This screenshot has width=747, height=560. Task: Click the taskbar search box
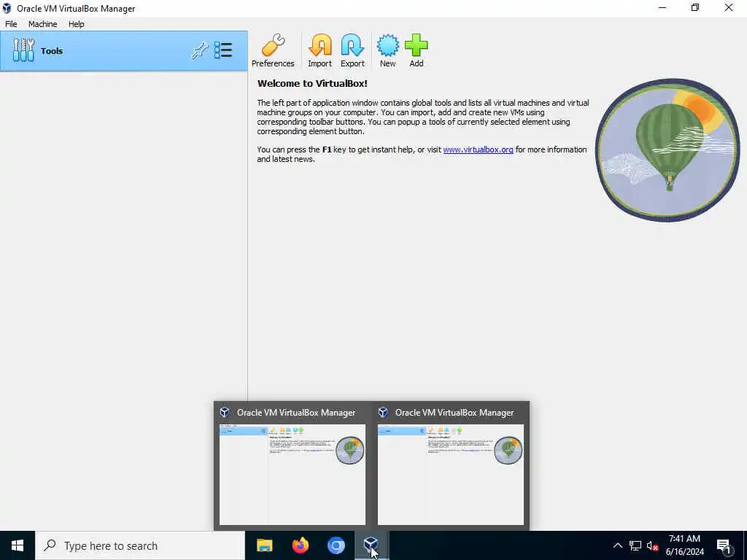[140, 545]
